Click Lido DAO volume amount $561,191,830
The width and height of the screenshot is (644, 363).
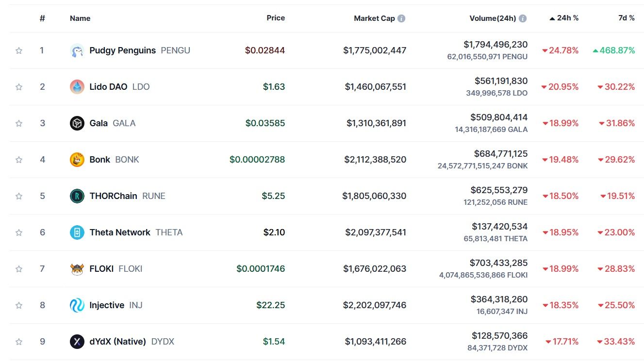tap(501, 81)
